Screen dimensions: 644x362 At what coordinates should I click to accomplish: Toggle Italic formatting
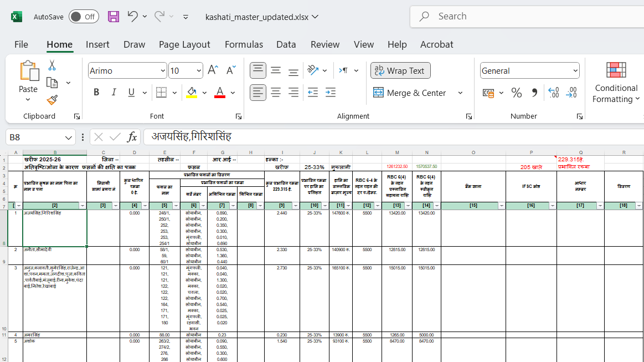click(x=114, y=93)
